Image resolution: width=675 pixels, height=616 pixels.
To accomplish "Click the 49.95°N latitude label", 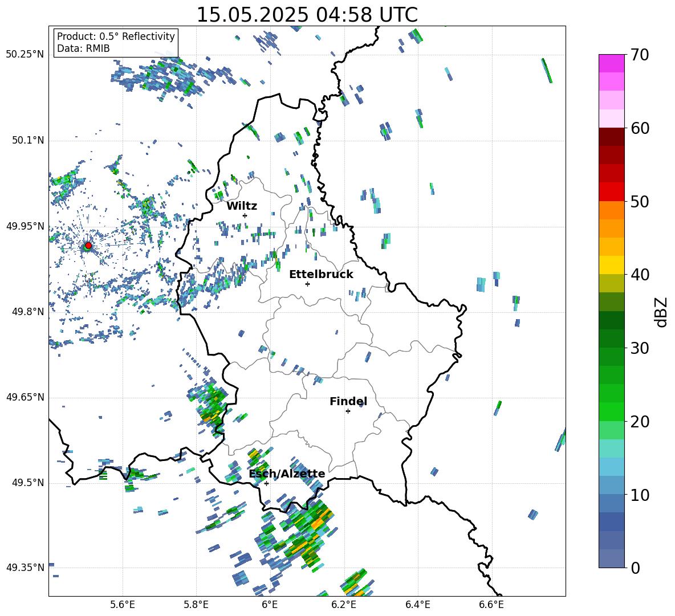I will pos(25,226).
